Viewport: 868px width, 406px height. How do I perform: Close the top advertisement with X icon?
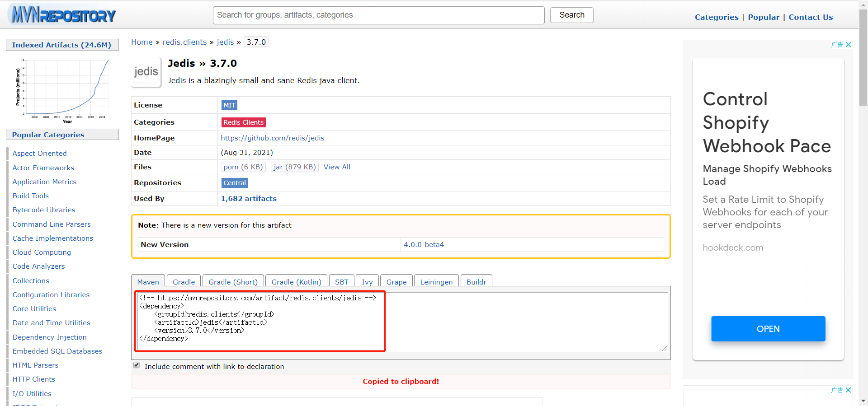848,45
